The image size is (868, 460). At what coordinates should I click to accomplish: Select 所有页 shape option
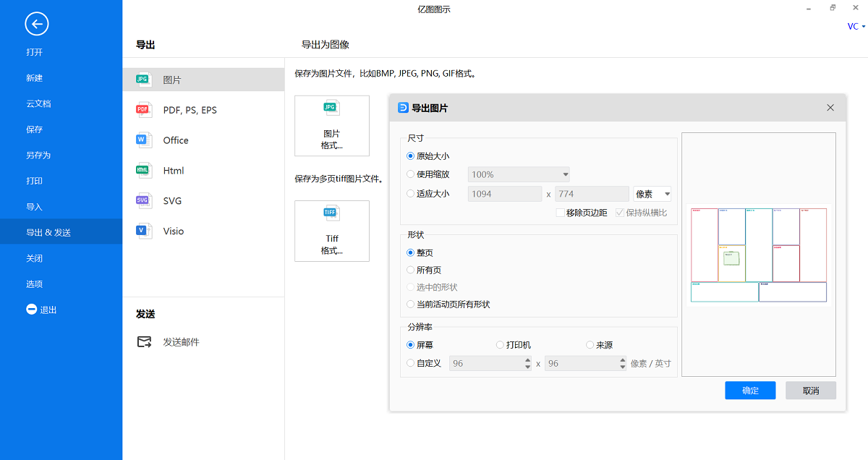[x=410, y=270]
